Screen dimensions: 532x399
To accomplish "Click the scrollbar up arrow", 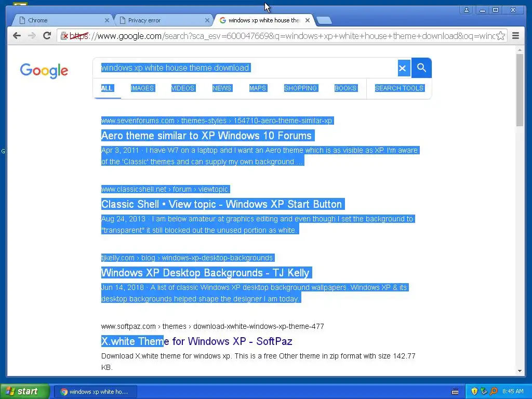I will point(520,50).
